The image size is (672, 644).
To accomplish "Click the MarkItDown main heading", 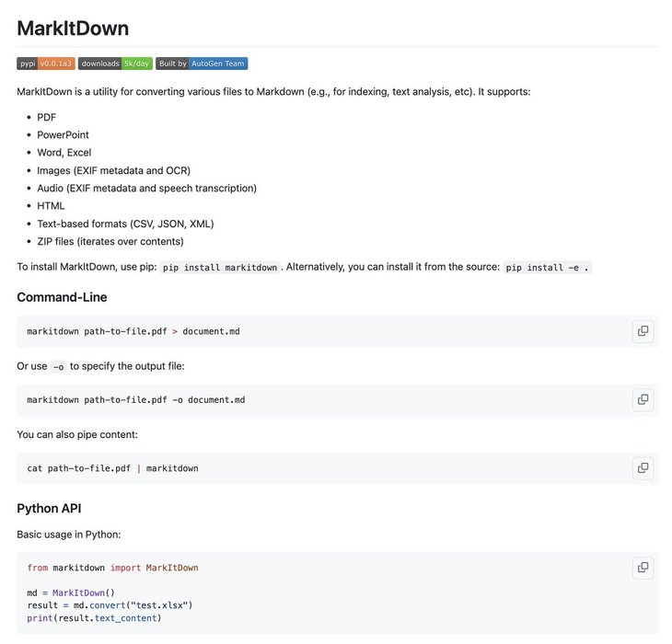I will [73, 29].
